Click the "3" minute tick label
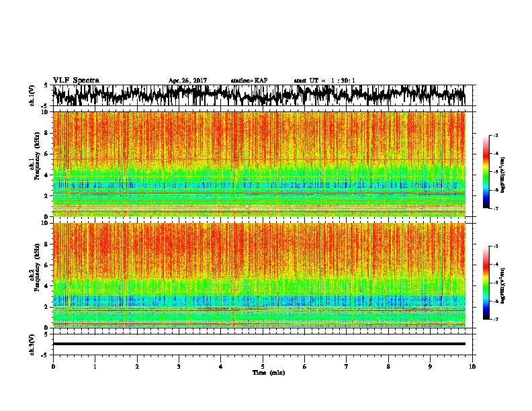 pos(179,367)
